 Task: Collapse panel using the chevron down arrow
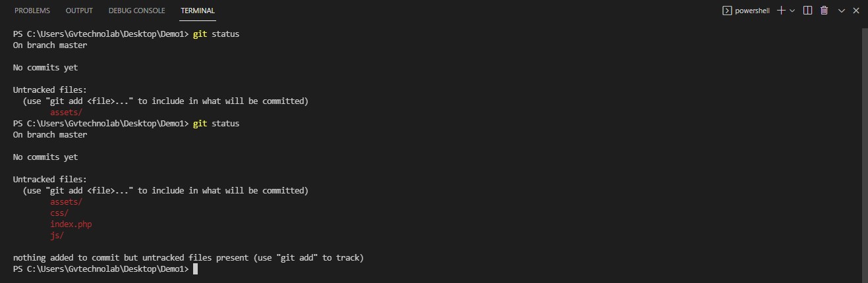coord(841,11)
